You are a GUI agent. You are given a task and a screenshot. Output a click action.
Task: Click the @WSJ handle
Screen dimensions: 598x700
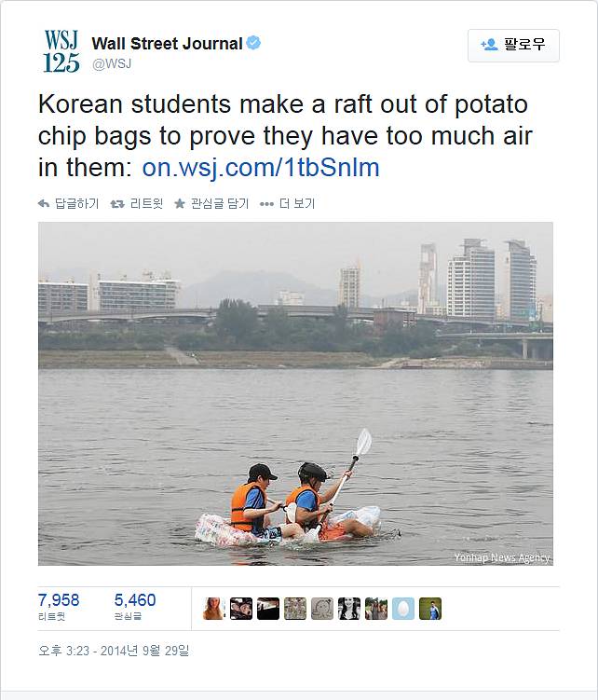coord(111,63)
